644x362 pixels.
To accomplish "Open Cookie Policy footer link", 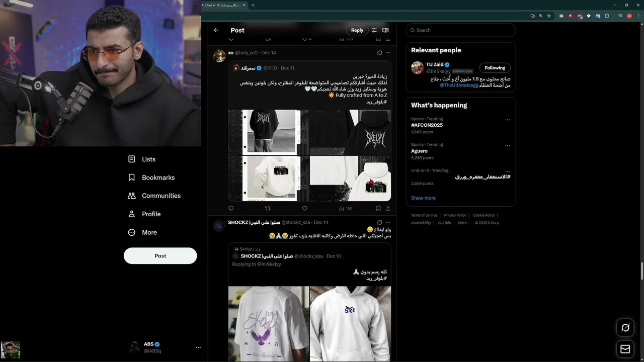I will click(484, 215).
